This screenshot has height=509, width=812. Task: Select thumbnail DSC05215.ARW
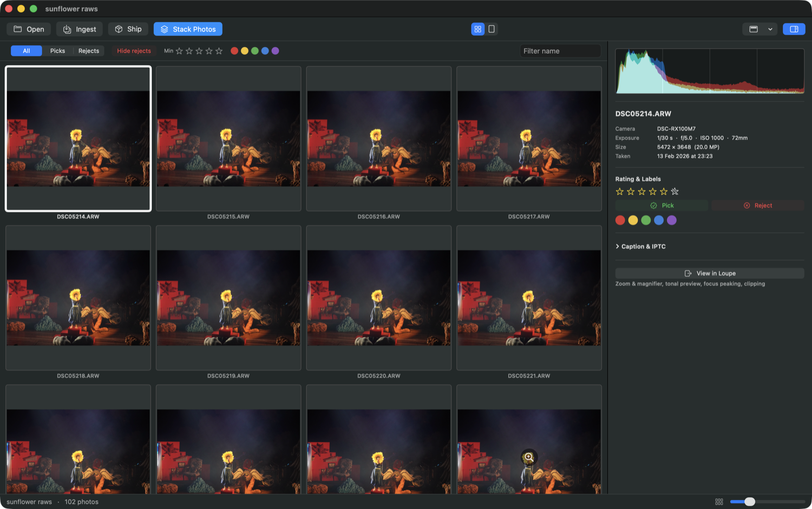tap(228, 138)
